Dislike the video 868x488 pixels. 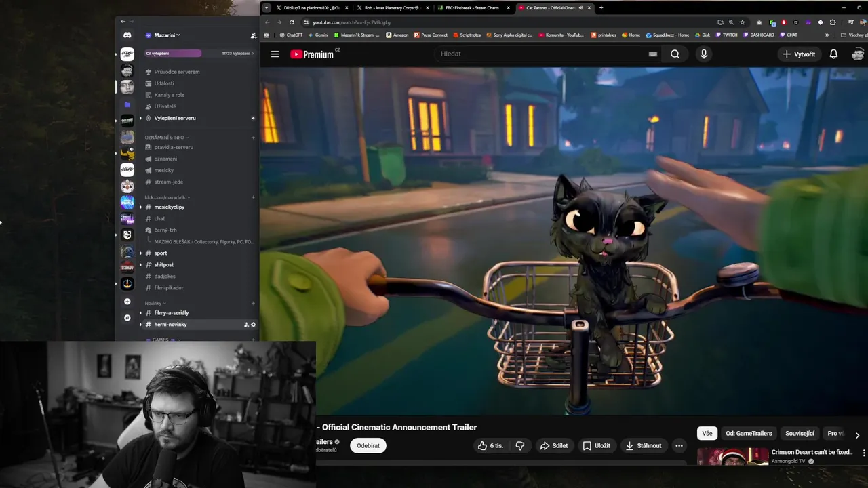[520, 445]
